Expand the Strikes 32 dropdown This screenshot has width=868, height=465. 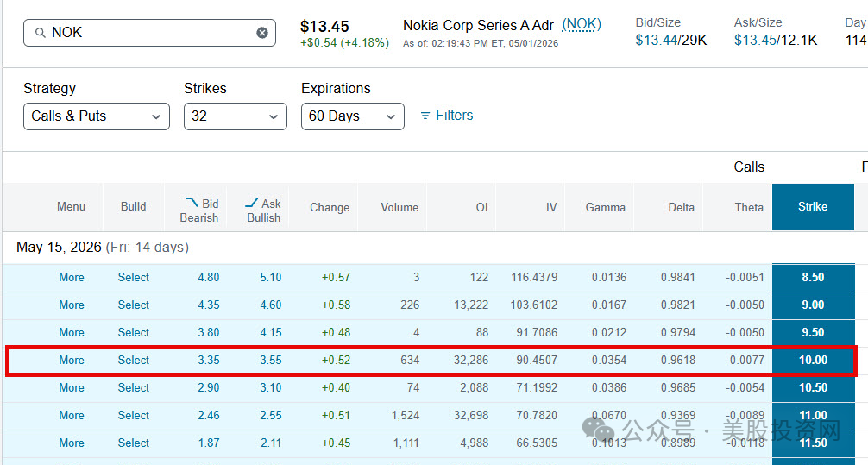pyautogui.click(x=236, y=116)
